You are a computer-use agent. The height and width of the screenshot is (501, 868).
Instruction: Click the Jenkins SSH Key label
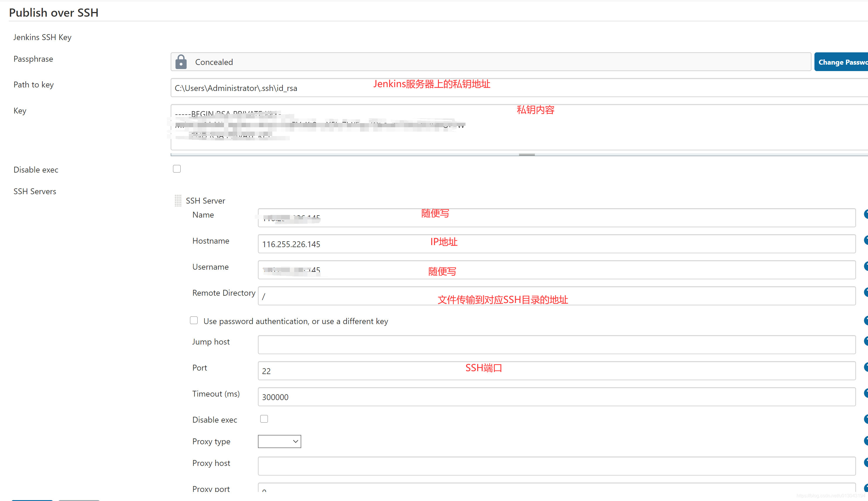pos(42,37)
